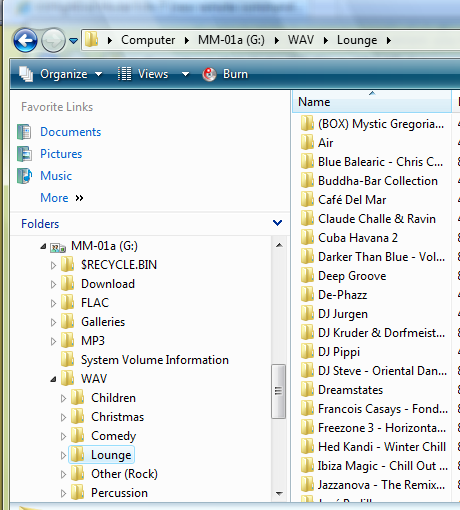Expand the Galleries tree node
The width and height of the screenshot is (460, 510).
tap(53, 322)
